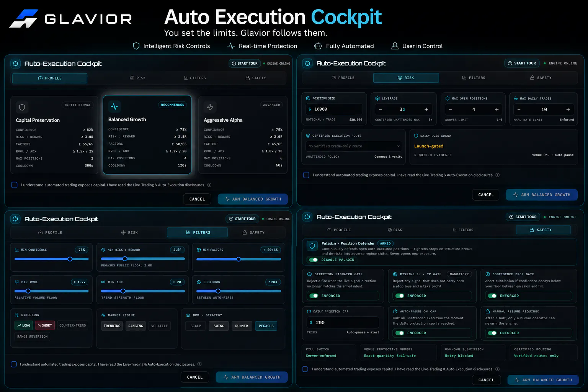
Task: Click the DPM Strategy layers icon
Action: pos(188,315)
